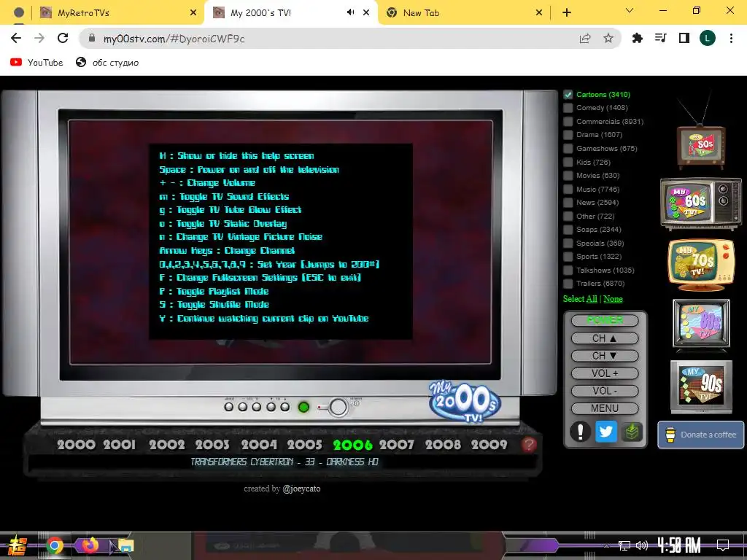Viewport: 747px width, 560px height.
Task: Click the VOL - button
Action: 605,391
